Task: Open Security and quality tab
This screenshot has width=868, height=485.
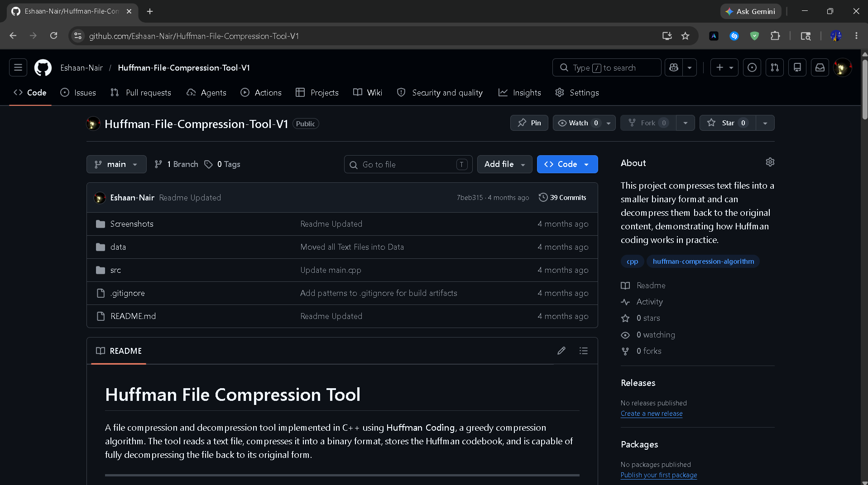Action: [440, 92]
